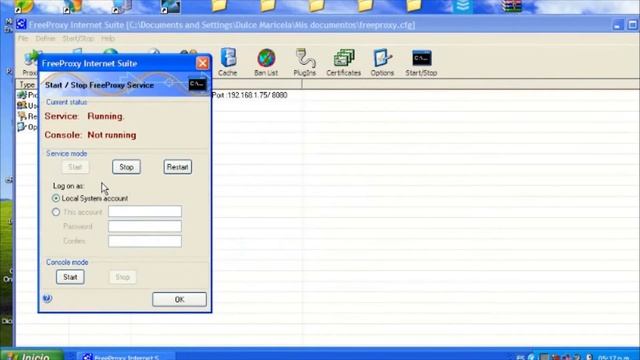640x360 pixels.
Task: Minimize the FreeProxy main window
Action: (x=617, y=25)
